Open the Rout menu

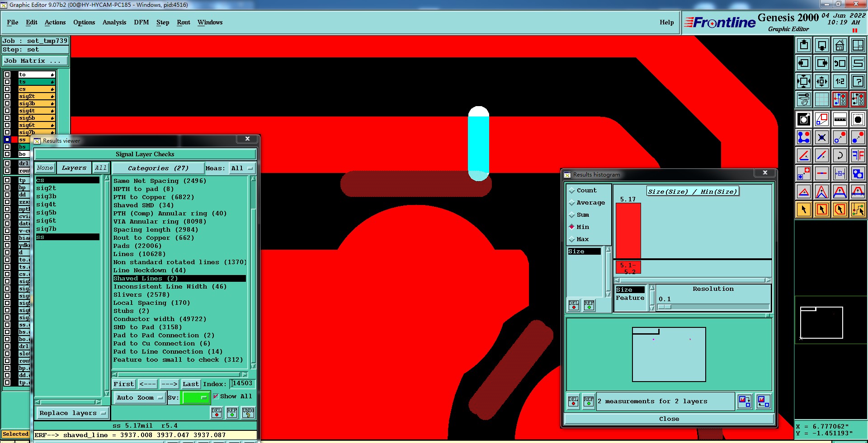[184, 22]
